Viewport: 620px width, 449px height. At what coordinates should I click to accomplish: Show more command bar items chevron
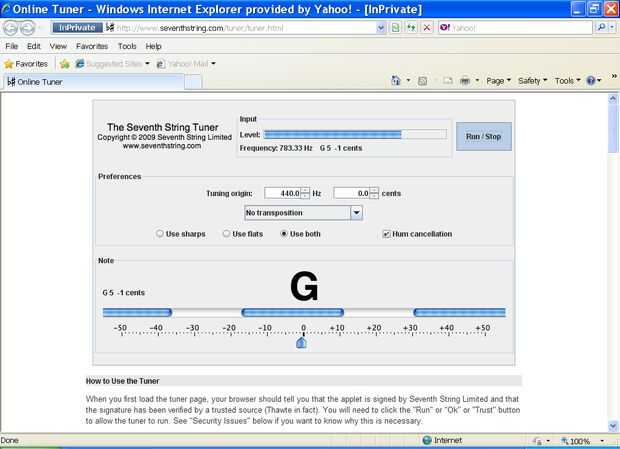614,76
